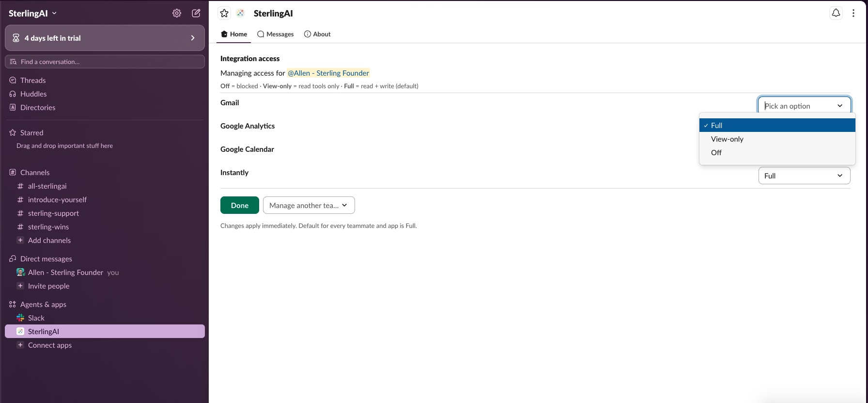Open the 4 days left in trial banner
This screenshot has width=868, height=403.
click(105, 38)
